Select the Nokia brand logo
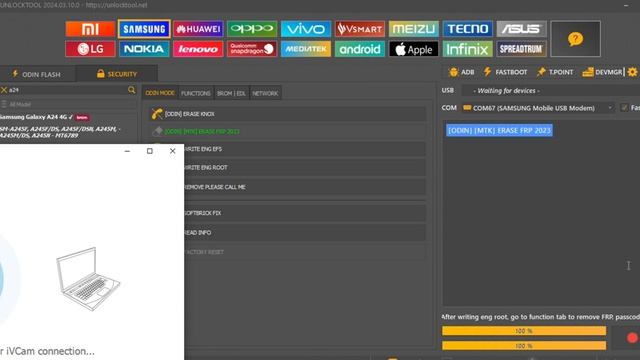This screenshot has height=360, width=640. point(144,49)
